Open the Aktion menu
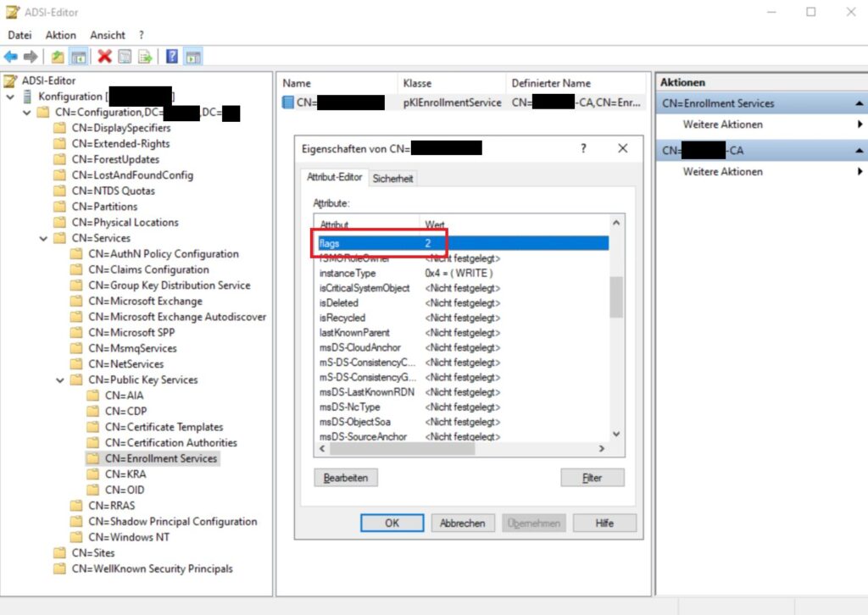The image size is (868, 615). coord(60,35)
